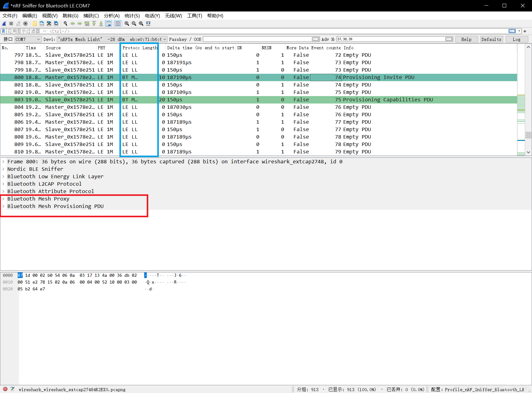The width and height of the screenshot is (532, 393).
Task: Reload this capture file
Action: click(56, 24)
